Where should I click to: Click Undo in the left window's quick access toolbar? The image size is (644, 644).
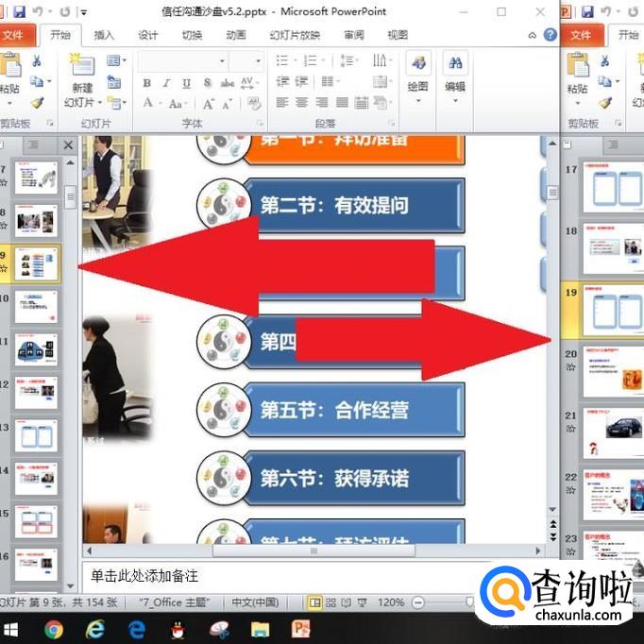[38, 12]
